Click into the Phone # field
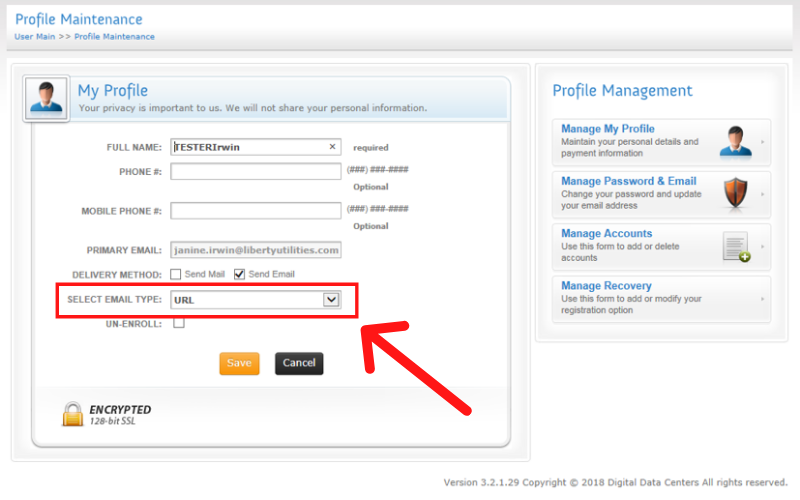The image size is (800, 500). click(256, 171)
